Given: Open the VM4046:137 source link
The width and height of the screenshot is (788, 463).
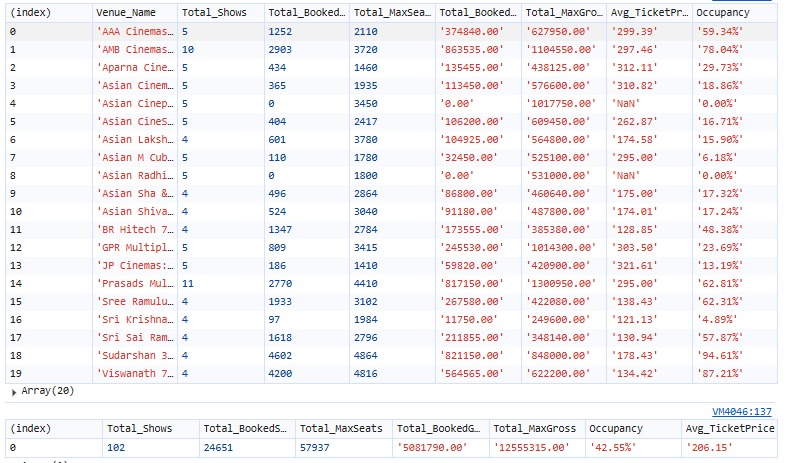Looking at the screenshot, I should 742,412.
